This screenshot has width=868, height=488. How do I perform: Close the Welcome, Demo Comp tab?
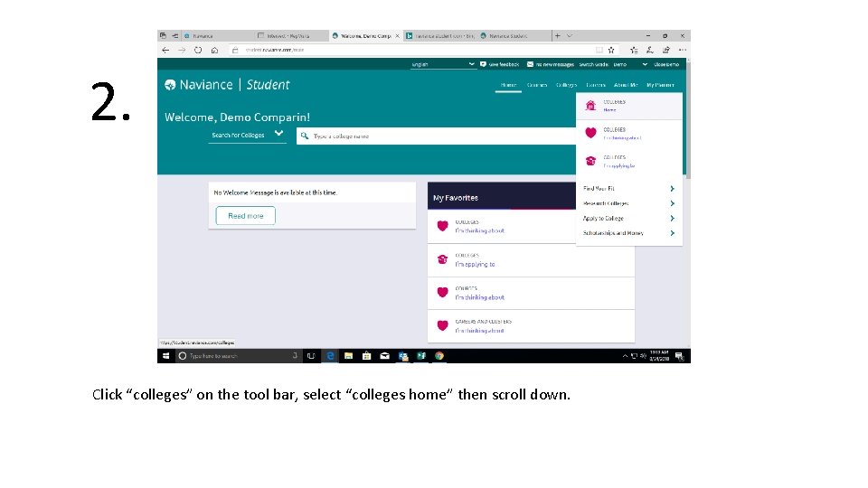pos(397,35)
